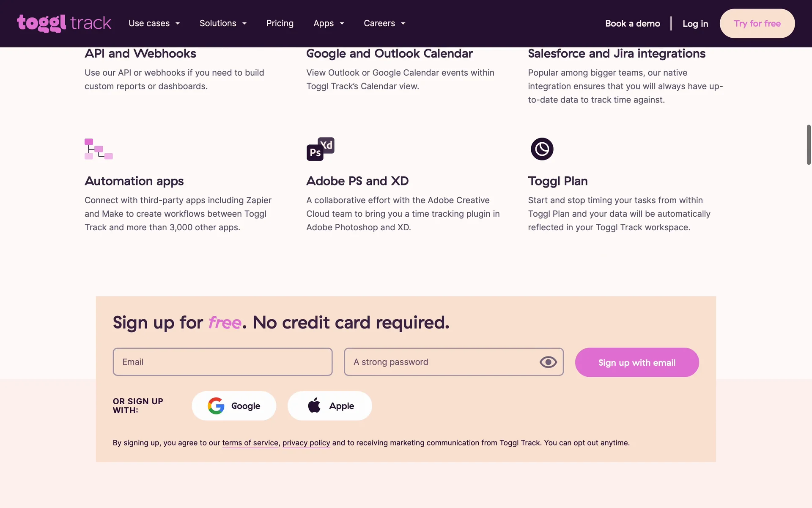Open the terms of service link

coord(250,443)
